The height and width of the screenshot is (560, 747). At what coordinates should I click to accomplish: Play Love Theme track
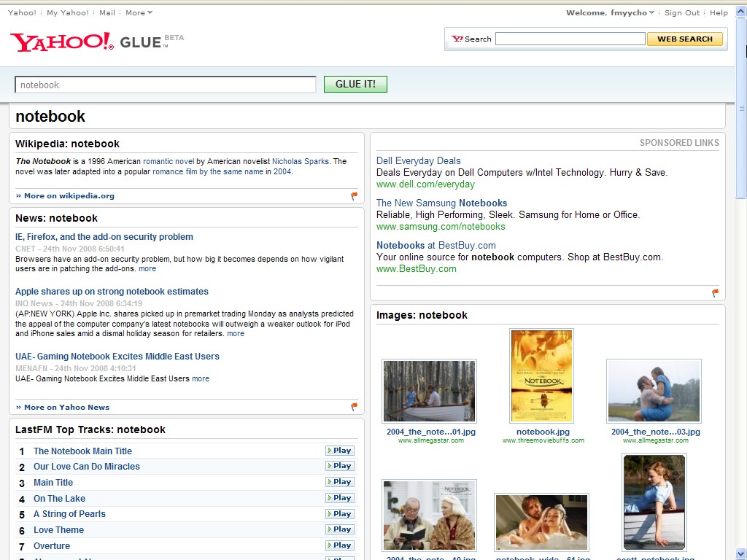pyautogui.click(x=340, y=529)
